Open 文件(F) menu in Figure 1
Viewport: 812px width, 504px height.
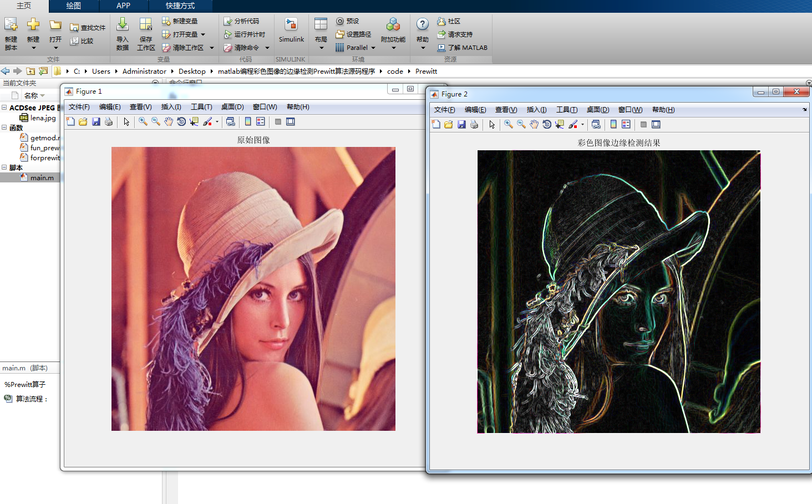coord(79,107)
